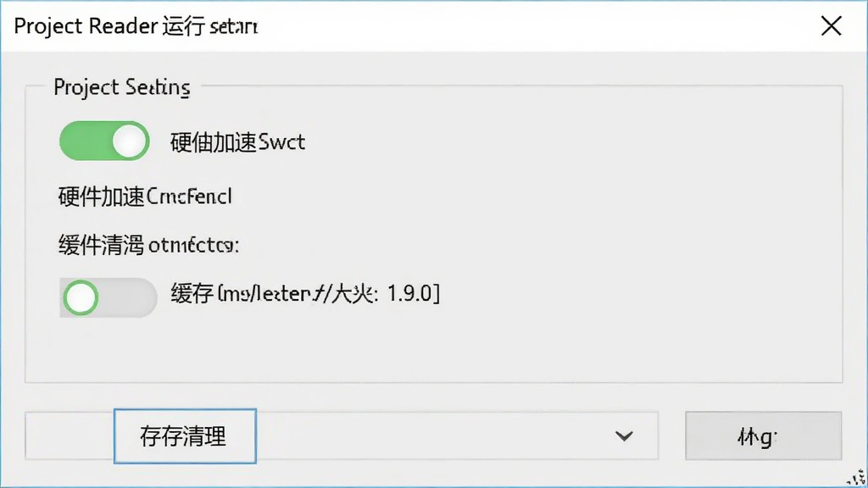The width and height of the screenshot is (868, 488).
Task: Click the 存存清理 button
Action: pyautogui.click(x=185, y=436)
